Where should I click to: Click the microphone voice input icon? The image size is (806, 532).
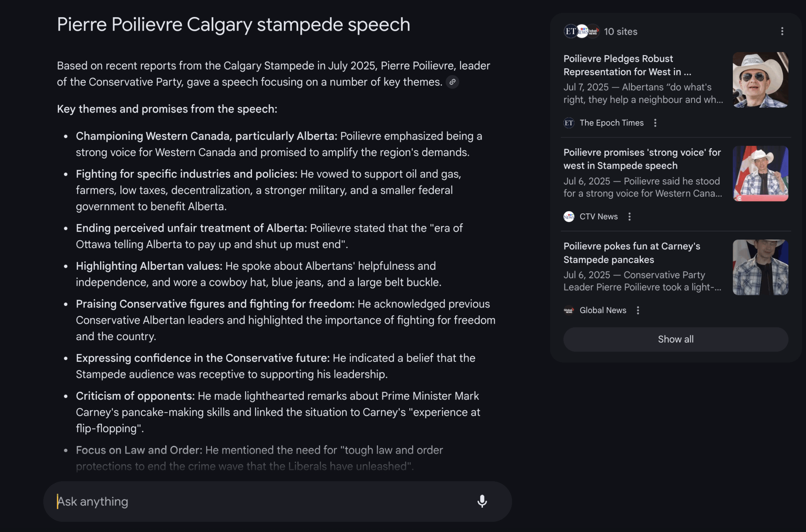tap(482, 501)
